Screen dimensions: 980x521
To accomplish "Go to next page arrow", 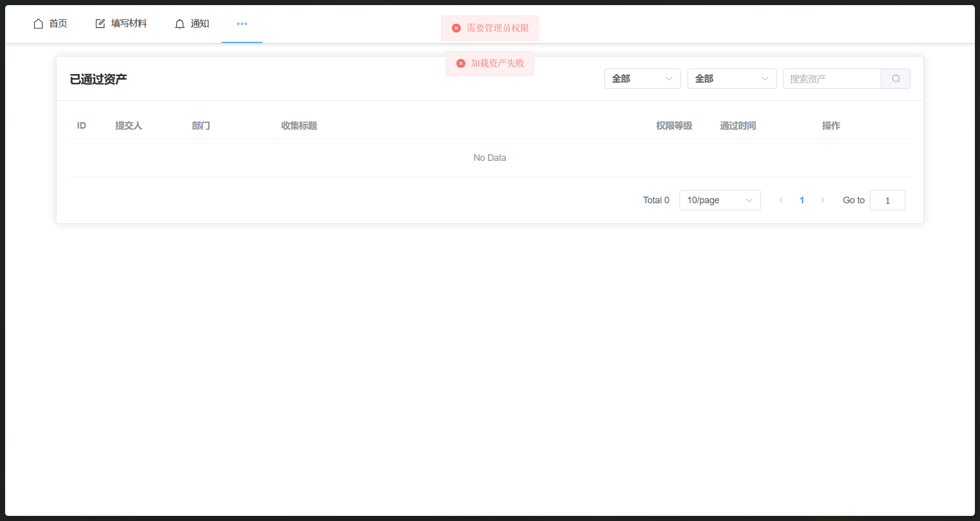I will pos(822,200).
